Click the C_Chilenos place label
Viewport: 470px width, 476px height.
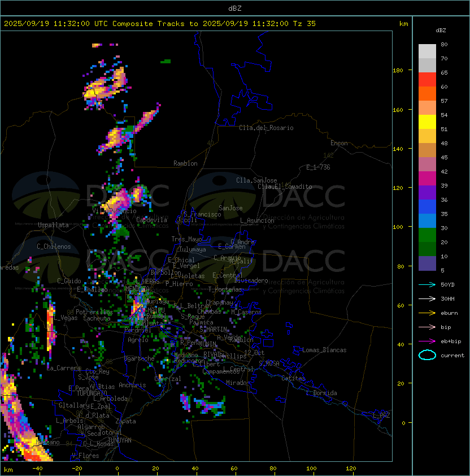[54, 246]
